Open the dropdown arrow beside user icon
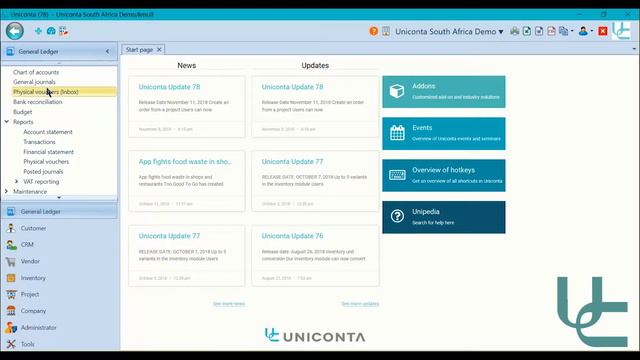The image size is (640, 360). (x=592, y=31)
